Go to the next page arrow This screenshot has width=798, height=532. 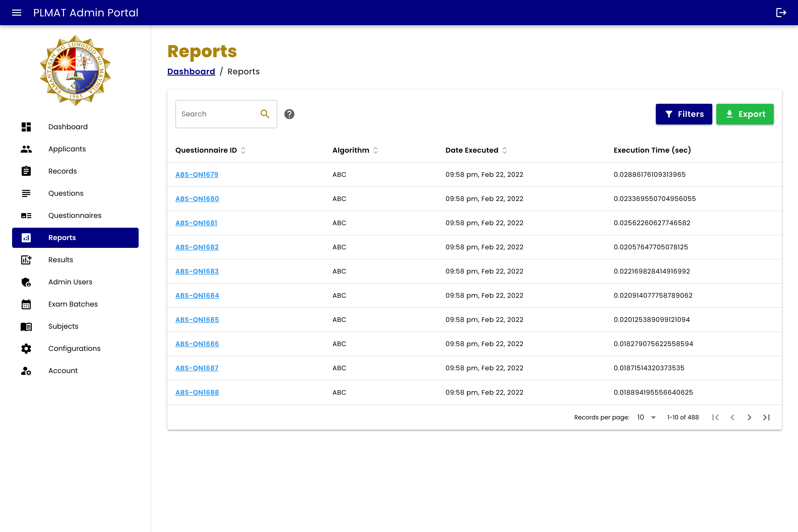pyautogui.click(x=749, y=417)
